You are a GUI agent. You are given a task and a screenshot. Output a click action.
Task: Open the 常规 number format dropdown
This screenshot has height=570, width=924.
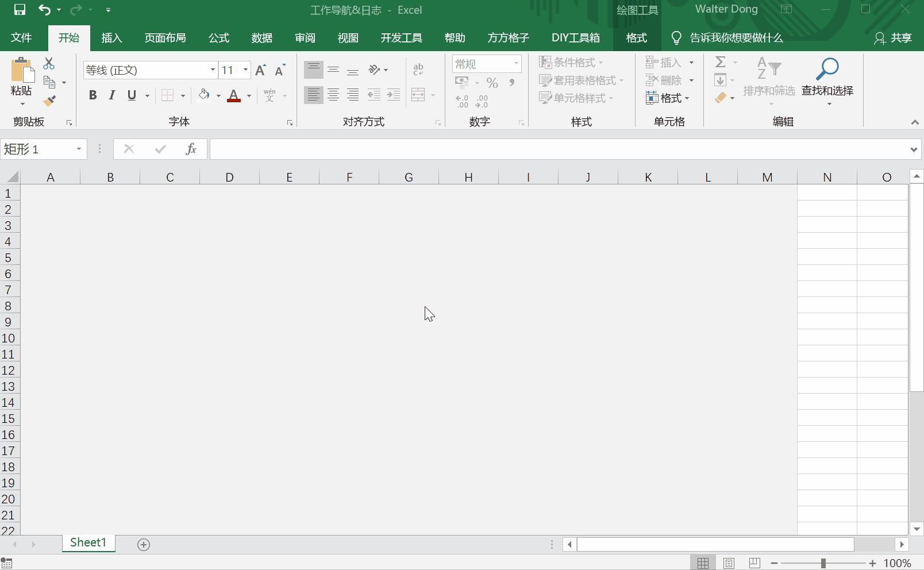(x=517, y=63)
